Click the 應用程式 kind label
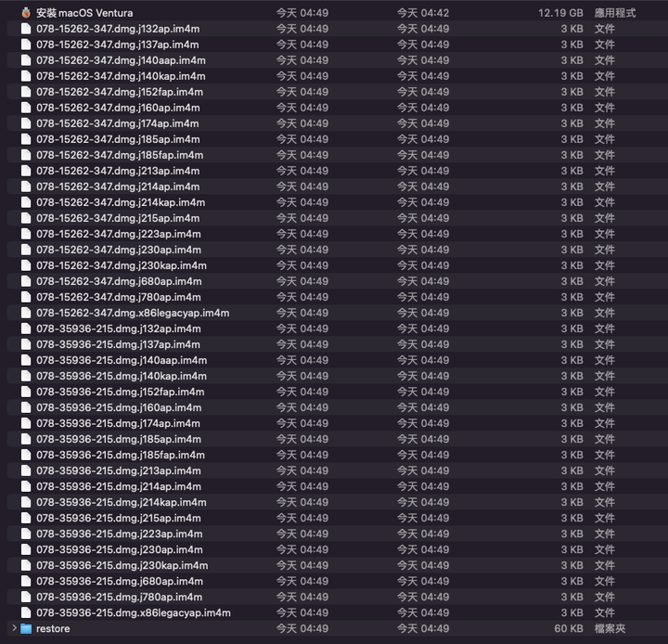668x644 pixels. click(615, 13)
